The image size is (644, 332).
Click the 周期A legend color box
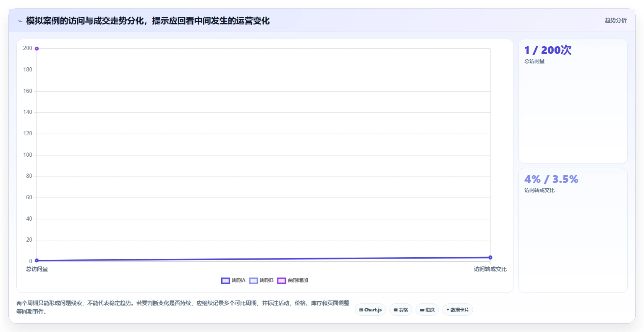point(225,281)
